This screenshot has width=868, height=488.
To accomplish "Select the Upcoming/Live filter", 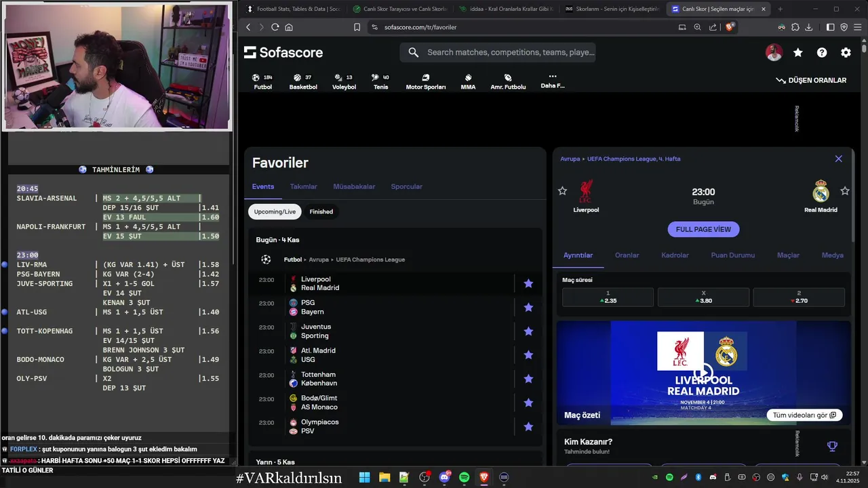I will pyautogui.click(x=275, y=211).
